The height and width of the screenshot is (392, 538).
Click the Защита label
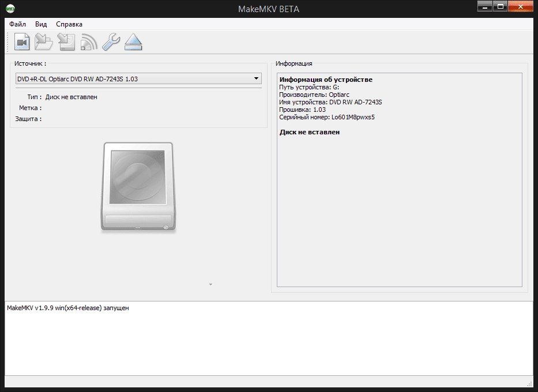28,119
